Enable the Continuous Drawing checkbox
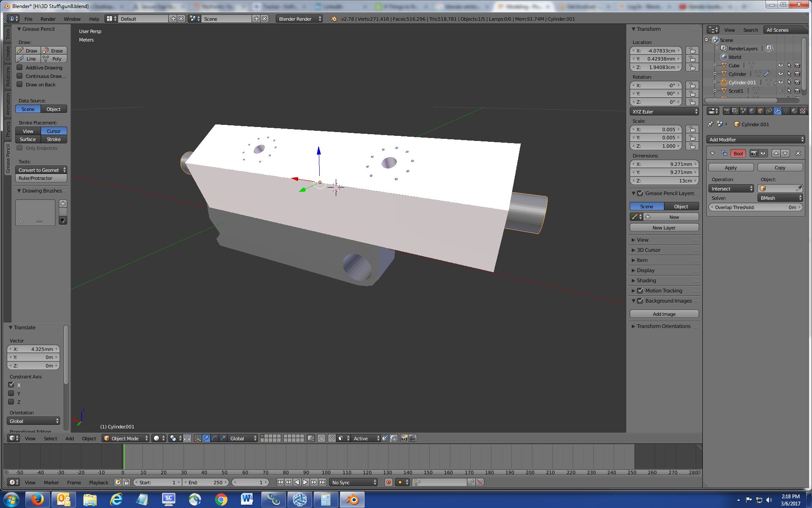The image size is (812, 508). pos(19,76)
